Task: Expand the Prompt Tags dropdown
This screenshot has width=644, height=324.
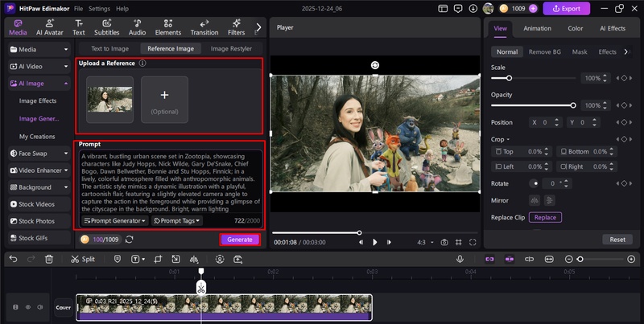Action: (x=176, y=220)
